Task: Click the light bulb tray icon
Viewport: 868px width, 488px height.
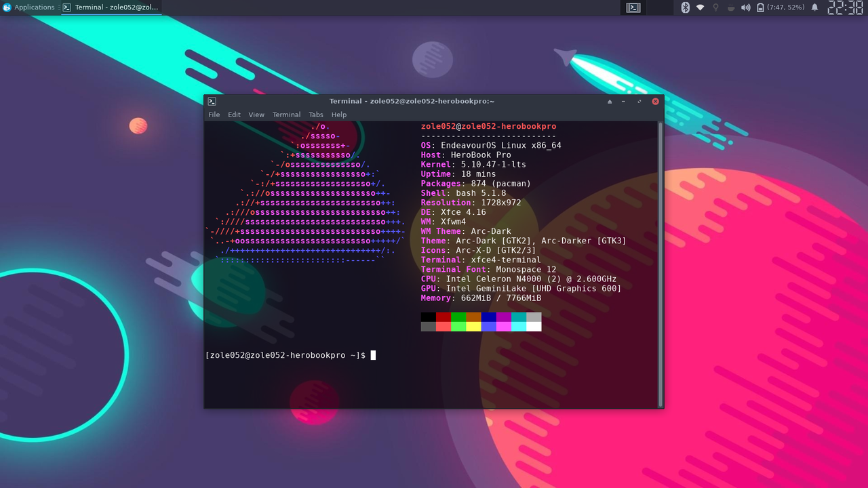Action: 715,7
